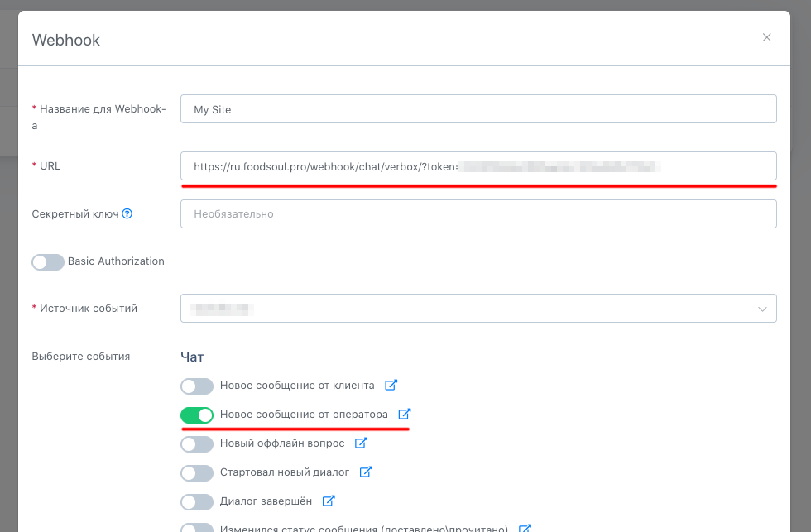Click the webhook name field showing "My Site"
This screenshot has height=532, width=811.
[478, 108]
